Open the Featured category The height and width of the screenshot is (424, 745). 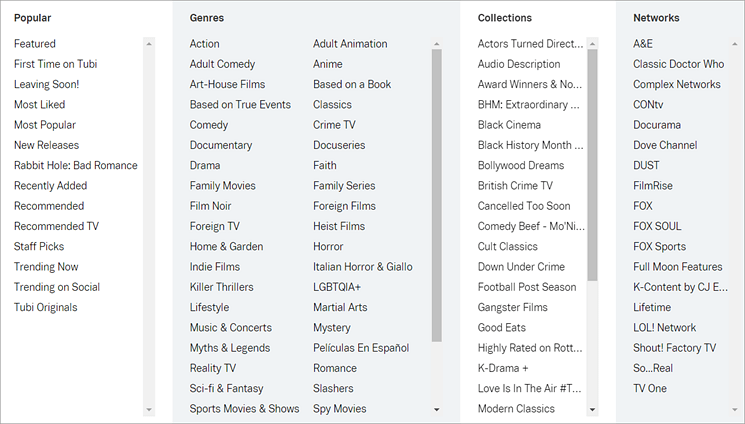[35, 44]
